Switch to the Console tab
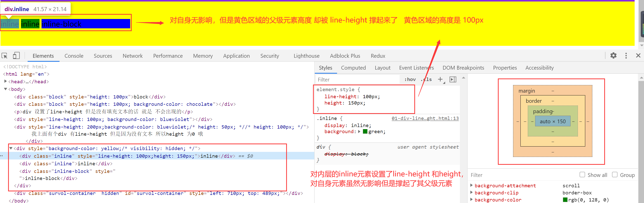The width and height of the screenshot is (644, 203). tap(74, 56)
